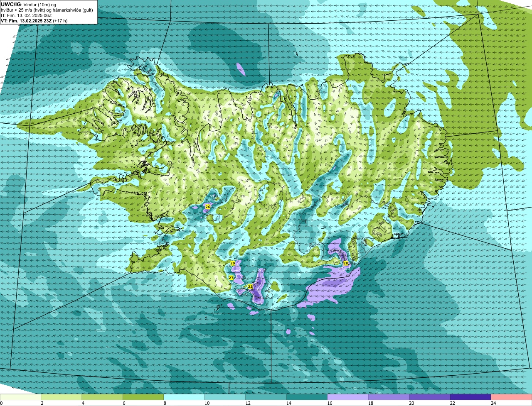The height and width of the screenshot is (406, 532).
Task: Select the 0–2 m/s palest color swatch
Action: [x=20, y=397]
